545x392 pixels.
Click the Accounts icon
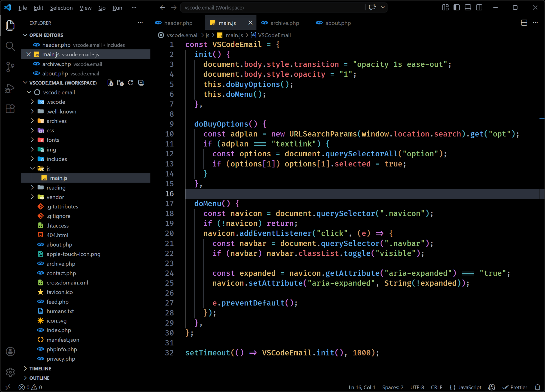coord(10,352)
